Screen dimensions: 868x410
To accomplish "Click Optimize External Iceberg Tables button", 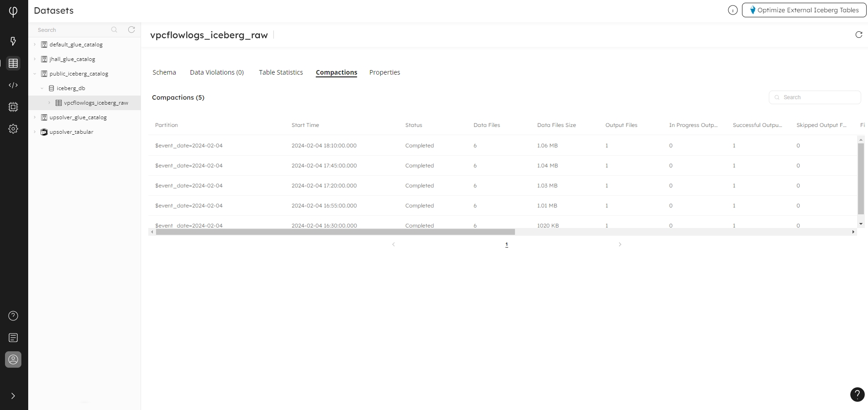I will (804, 10).
